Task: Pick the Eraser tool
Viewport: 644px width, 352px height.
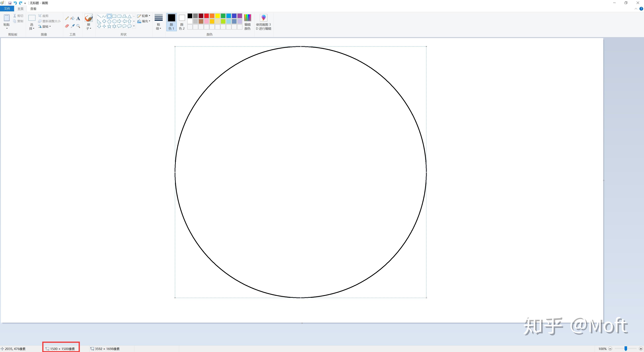Action: point(67,26)
